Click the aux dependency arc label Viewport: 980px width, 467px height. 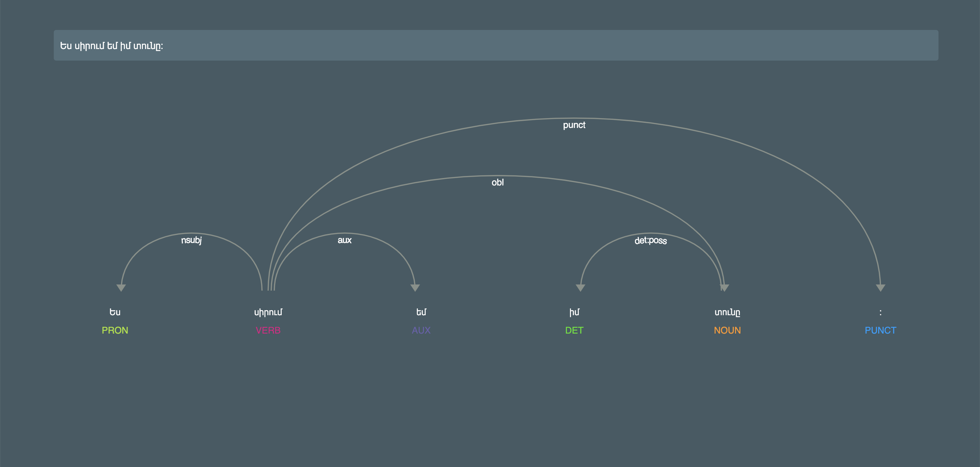tap(344, 240)
